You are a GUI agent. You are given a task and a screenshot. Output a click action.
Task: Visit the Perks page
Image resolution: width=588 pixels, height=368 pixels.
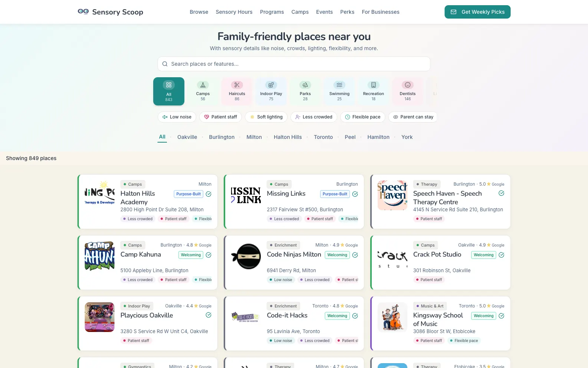347,12
